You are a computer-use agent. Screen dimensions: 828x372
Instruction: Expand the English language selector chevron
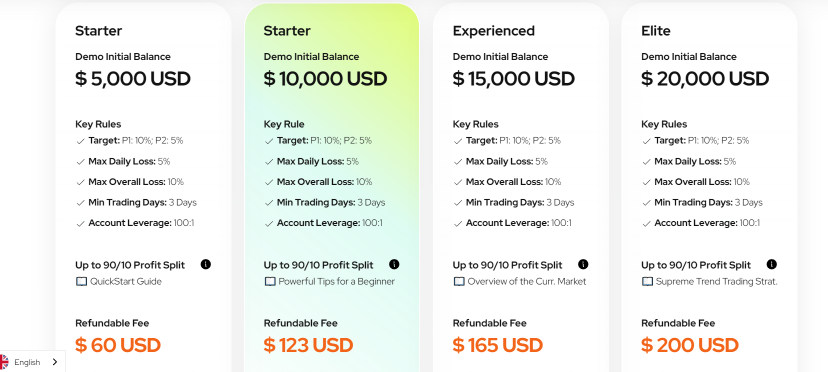point(55,362)
